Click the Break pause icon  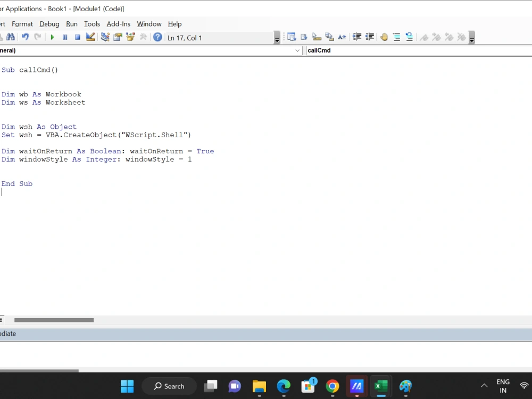(65, 37)
